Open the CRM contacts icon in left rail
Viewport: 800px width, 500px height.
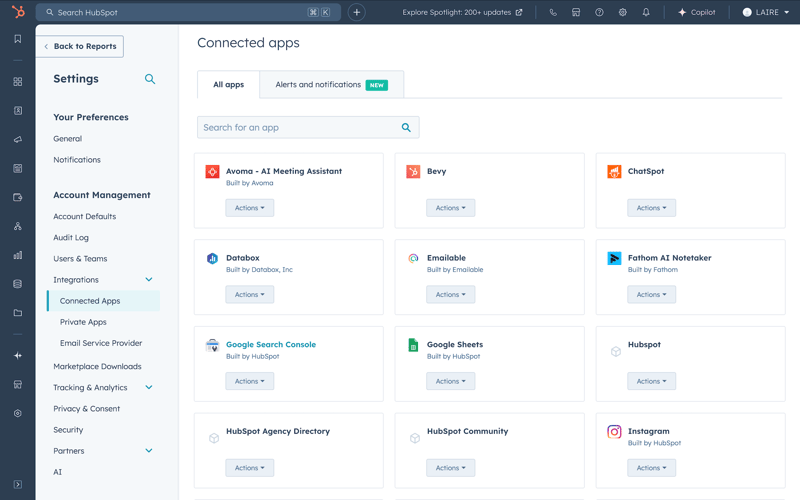[x=18, y=111]
